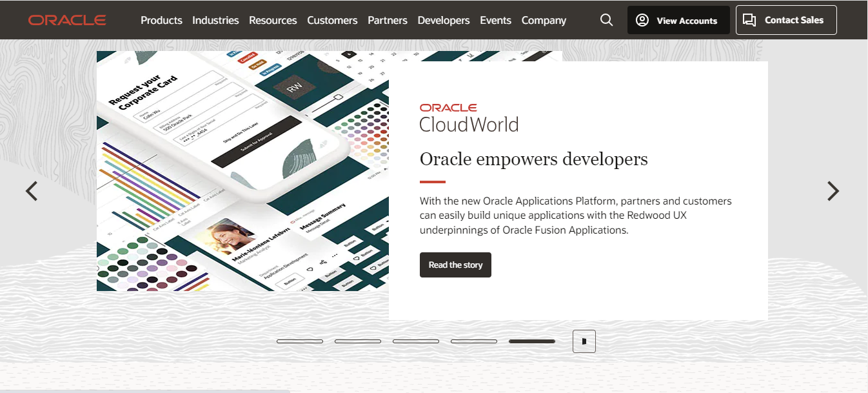The height and width of the screenshot is (393, 868).
Task: Open the Company menu
Action: [x=544, y=20]
